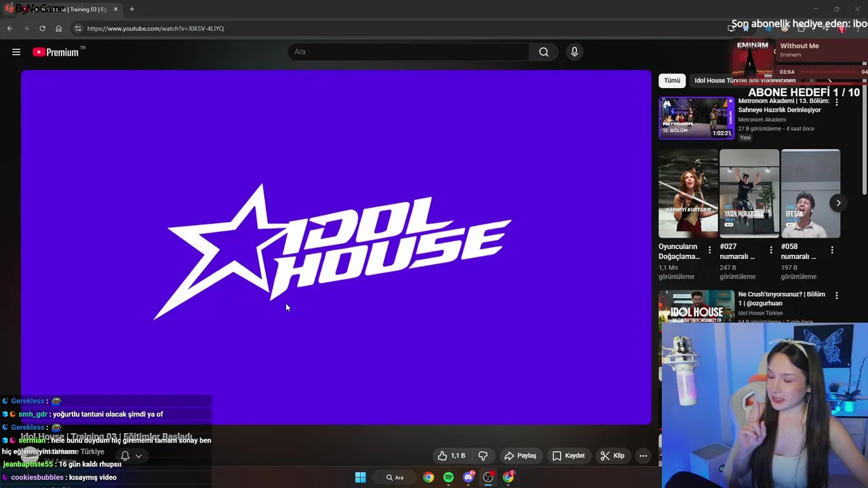Close the Idol House Training 03 tab
The width and height of the screenshot is (868, 488).
(x=116, y=9)
